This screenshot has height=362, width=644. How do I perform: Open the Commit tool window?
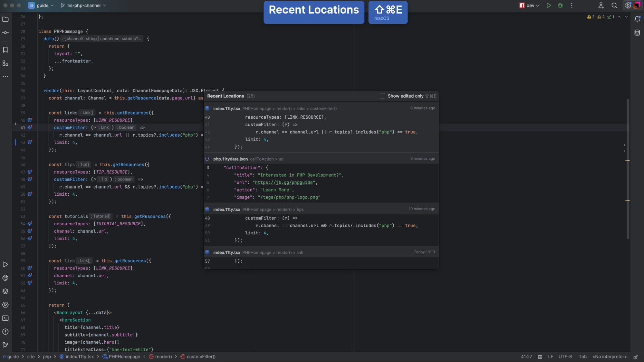click(x=5, y=33)
